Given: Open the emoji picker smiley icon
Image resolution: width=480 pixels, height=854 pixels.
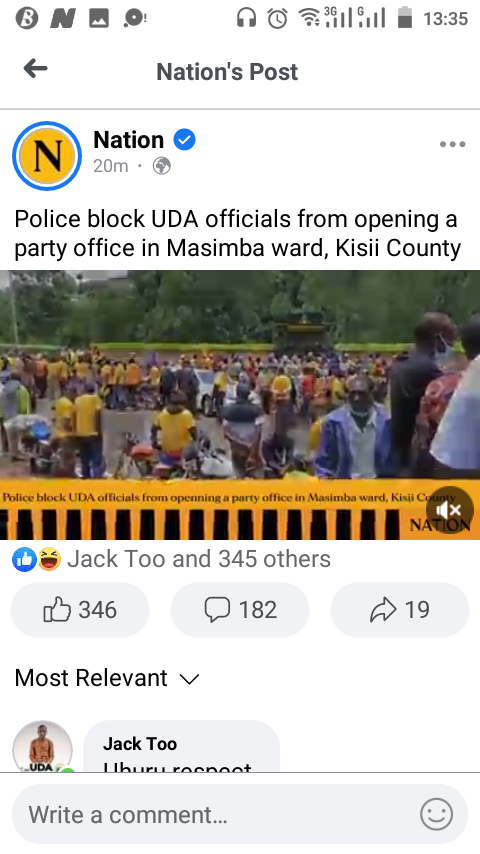Looking at the screenshot, I should coord(436,814).
